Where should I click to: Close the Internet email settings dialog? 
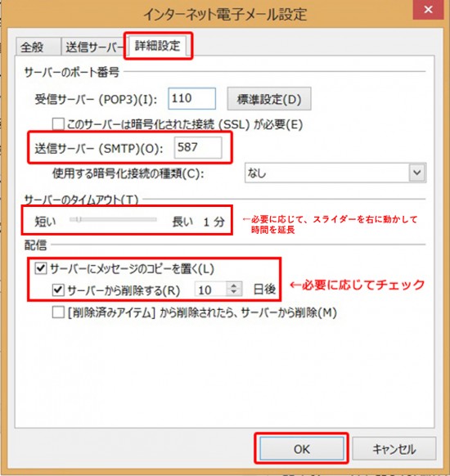coord(428,10)
